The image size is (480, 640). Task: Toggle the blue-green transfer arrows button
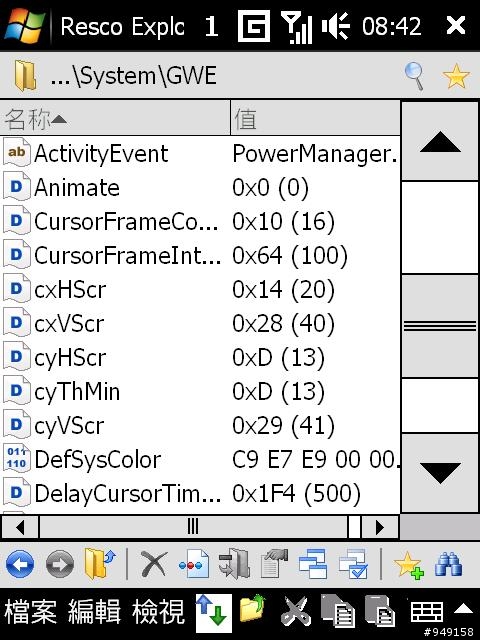[213, 613]
